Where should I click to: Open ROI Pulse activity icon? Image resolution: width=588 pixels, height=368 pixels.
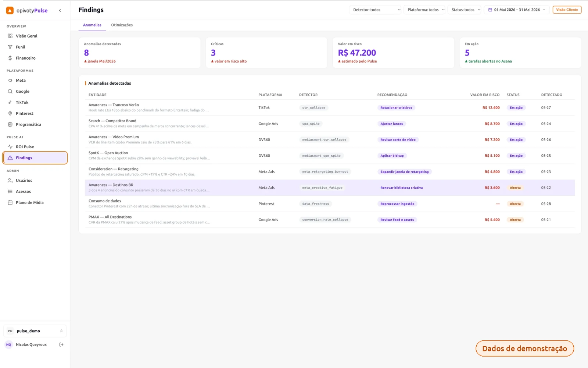(10, 147)
